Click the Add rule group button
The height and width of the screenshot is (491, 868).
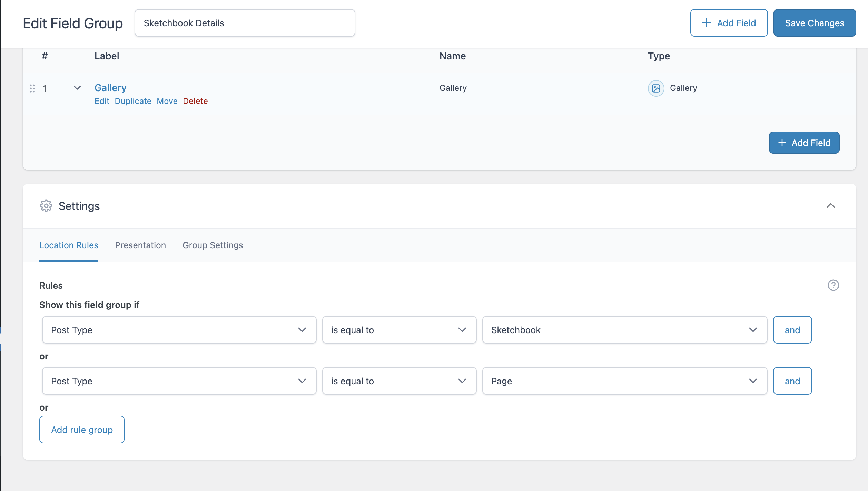[x=82, y=430]
